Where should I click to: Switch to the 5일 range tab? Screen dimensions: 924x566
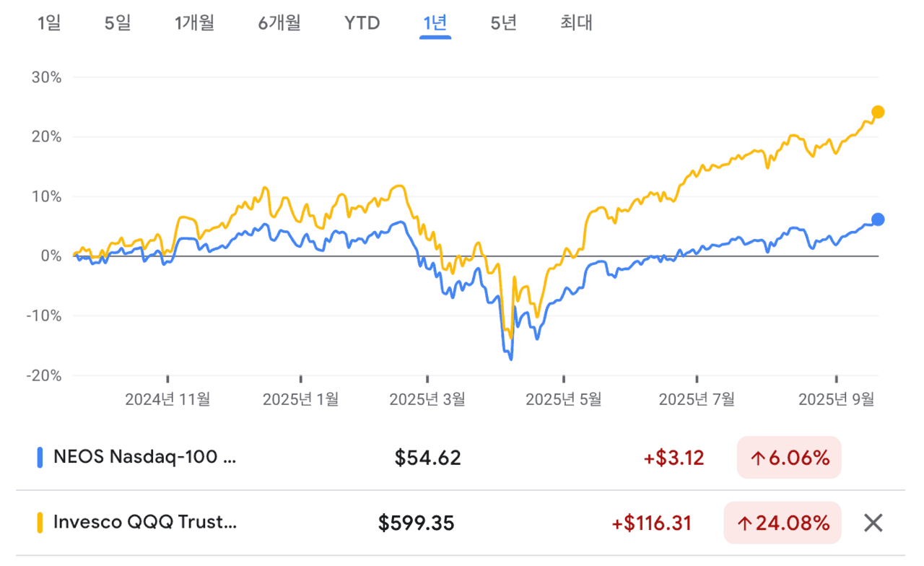(x=118, y=23)
